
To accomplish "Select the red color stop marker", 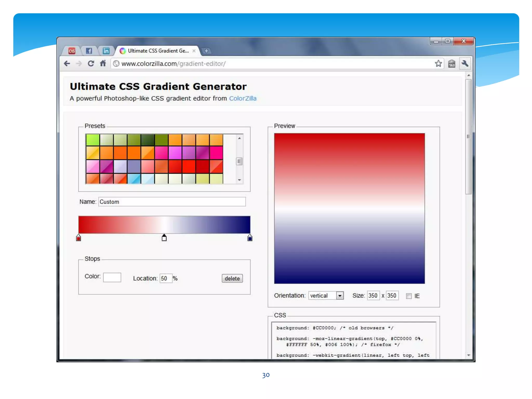I will pyautogui.click(x=78, y=238).
